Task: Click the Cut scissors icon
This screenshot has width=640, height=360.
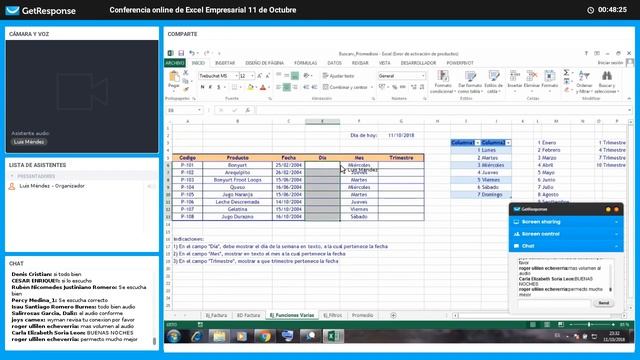Action: click(185, 73)
